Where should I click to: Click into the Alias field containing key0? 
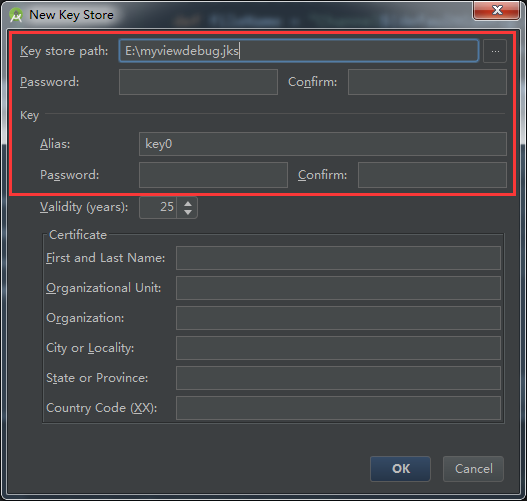[323, 144]
